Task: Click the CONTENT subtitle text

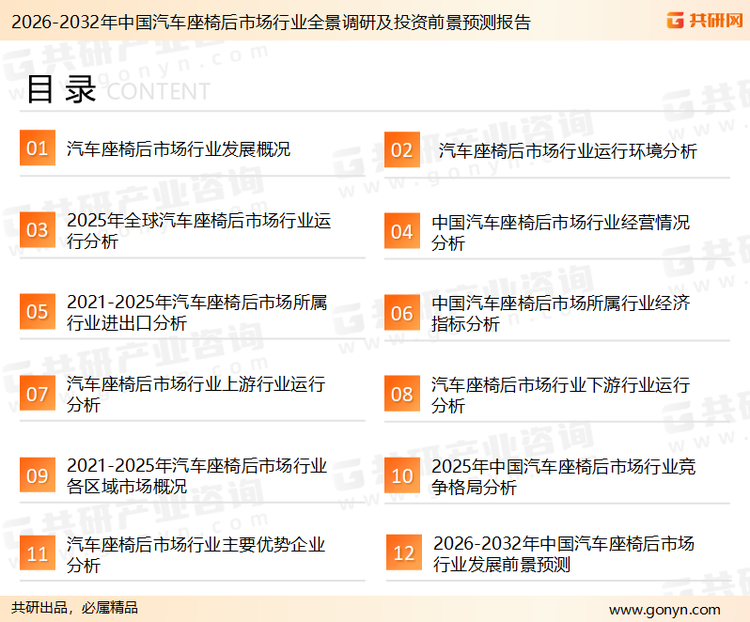Action: 158,92
